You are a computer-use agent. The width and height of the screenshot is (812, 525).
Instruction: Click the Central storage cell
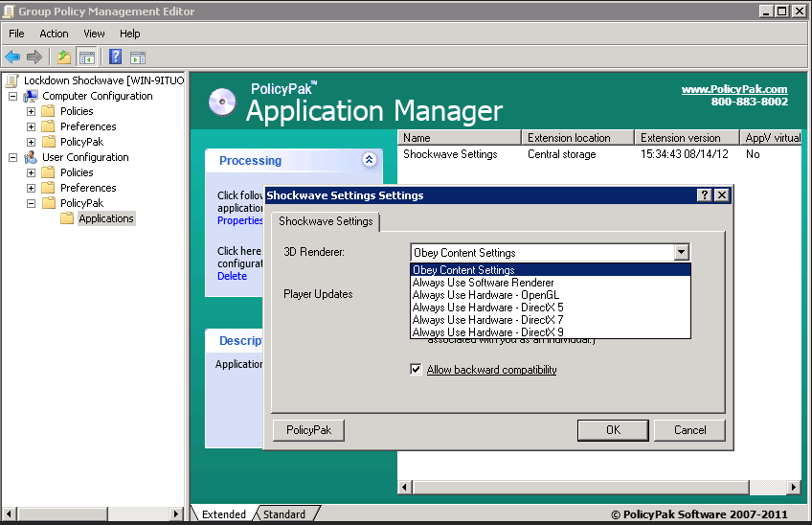pos(561,154)
